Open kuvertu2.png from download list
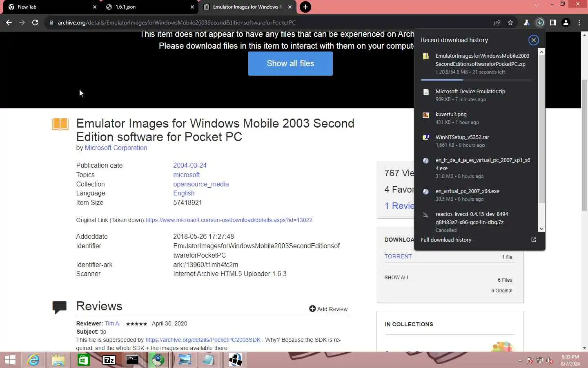This screenshot has height=368, width=588. coord(451,114)
